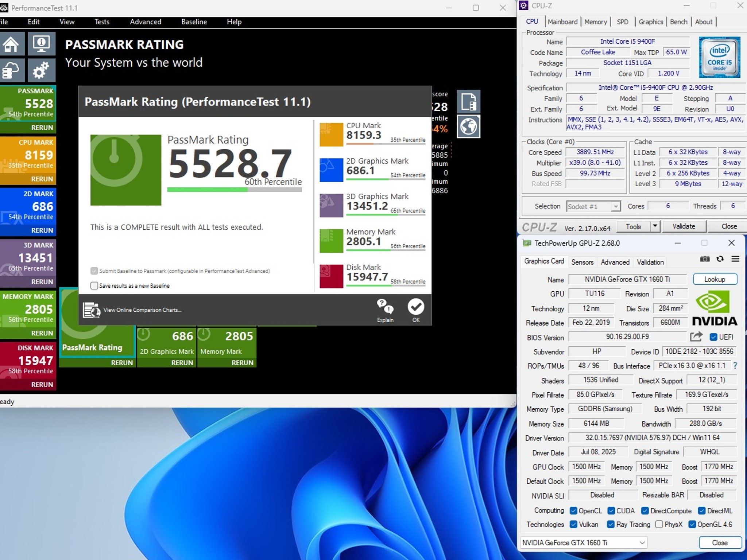Click the Validate button in CPU-Z
The image size is (747, 560).
click(x=684, y=226)
